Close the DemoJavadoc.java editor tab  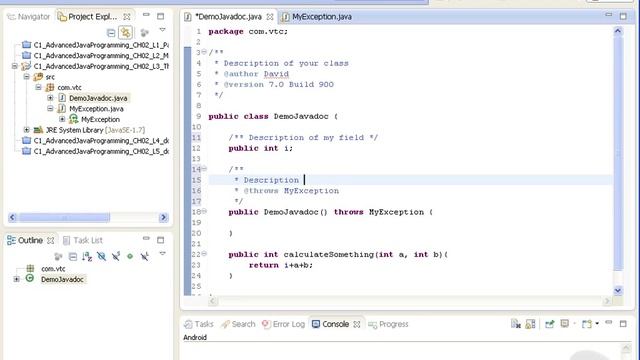pyautogui.click(x=270, y=17)
